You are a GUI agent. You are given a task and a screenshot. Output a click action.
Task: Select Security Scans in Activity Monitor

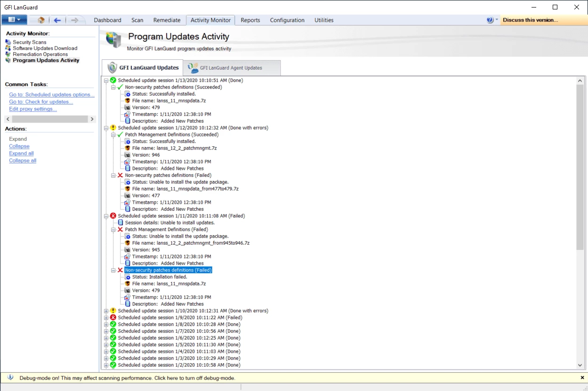pyautogui.click(x=30, y=42)
